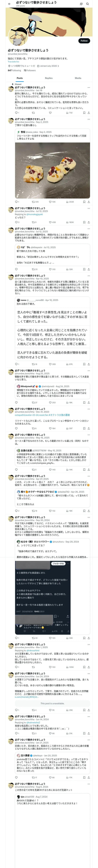This screenshot has width=98, height=868.
Task: Click Translate bio link
Action: [14, 62]
